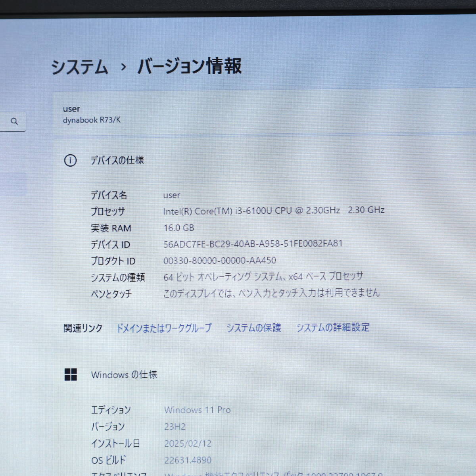The width and height of the screenshot is (476, 476).
Task: Open システムの保護 link
Action: tap(254, 328)
